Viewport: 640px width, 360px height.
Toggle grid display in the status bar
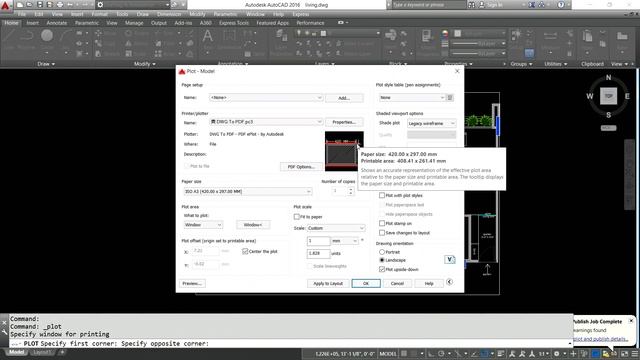404,354
